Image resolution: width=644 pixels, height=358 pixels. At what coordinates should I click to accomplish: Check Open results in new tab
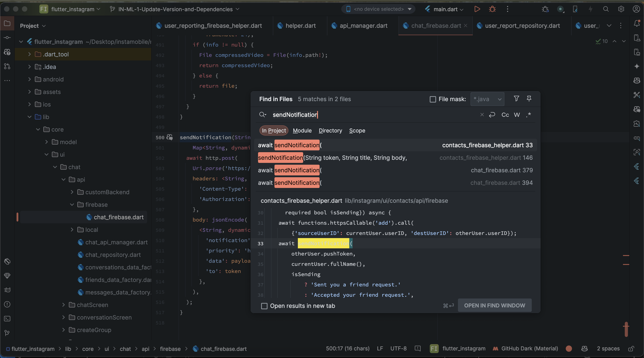[x=264, y=306]
